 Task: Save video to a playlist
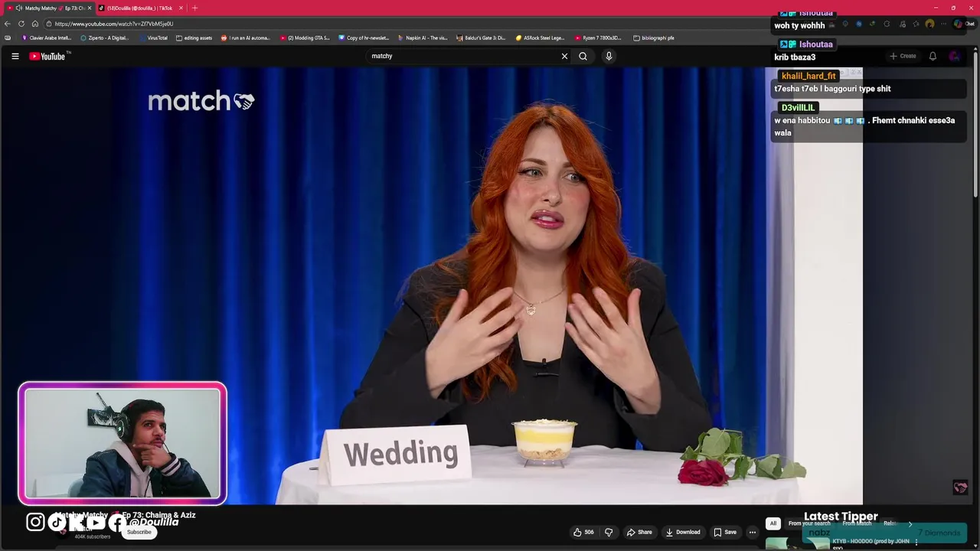[725, 532]
